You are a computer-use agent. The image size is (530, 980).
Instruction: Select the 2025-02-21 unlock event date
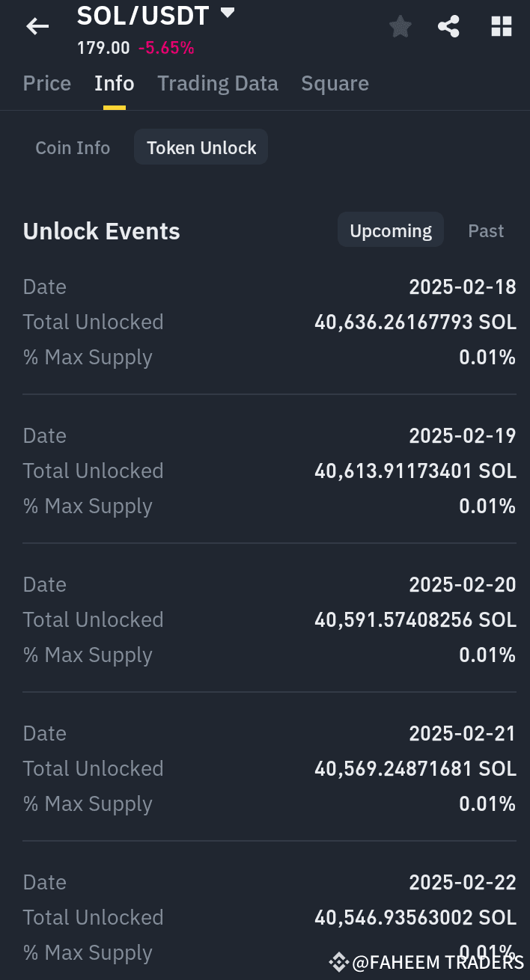[462, 733]
